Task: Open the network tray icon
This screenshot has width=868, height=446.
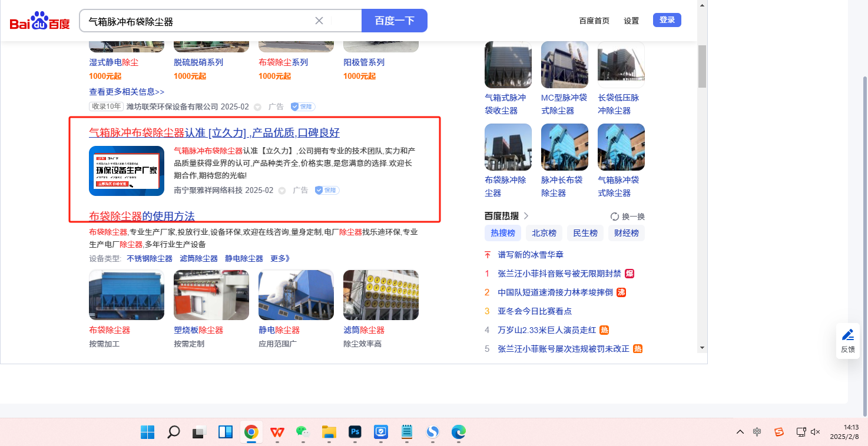Action: (x=801, y=432)
